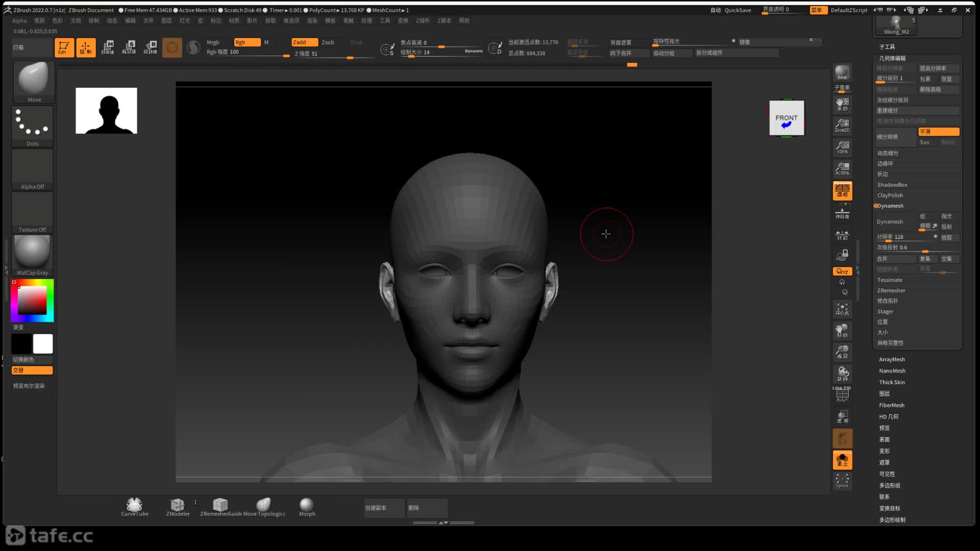Open the Alpha Off selector
The width and height of the screenshot is (980, 551).
[33, 170]
